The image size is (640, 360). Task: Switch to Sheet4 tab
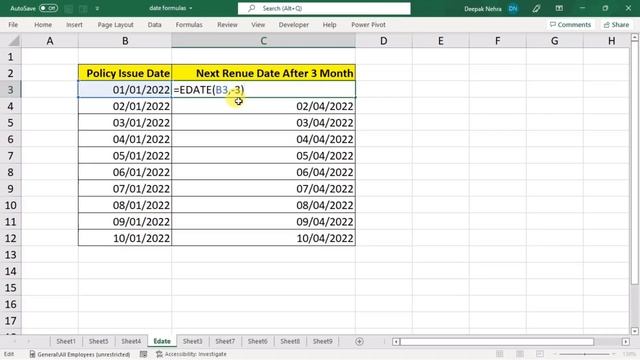click(x=131, y=341)
